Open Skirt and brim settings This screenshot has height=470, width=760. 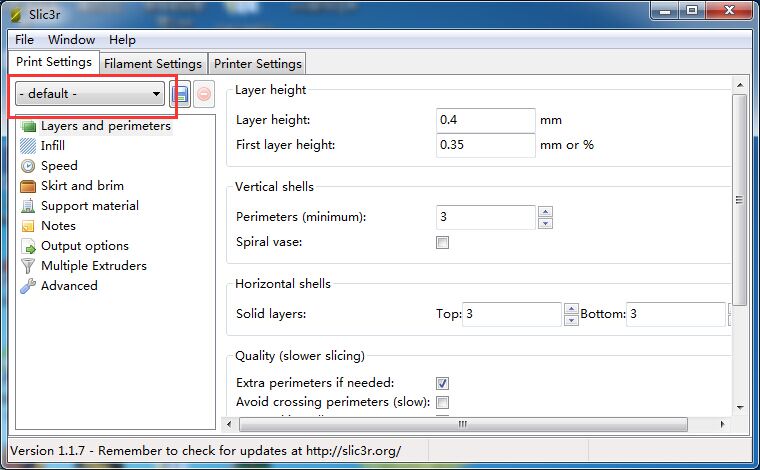(82, 186)
